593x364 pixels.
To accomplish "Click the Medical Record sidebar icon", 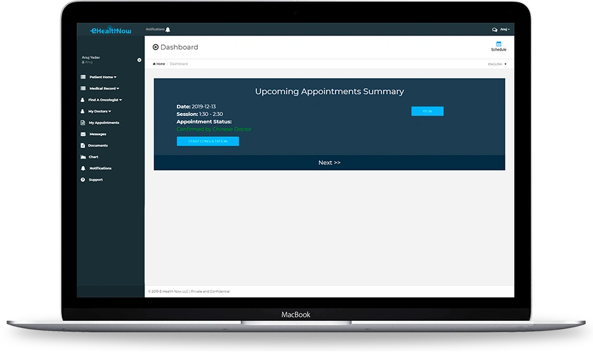I will click(x=83, y=88).
